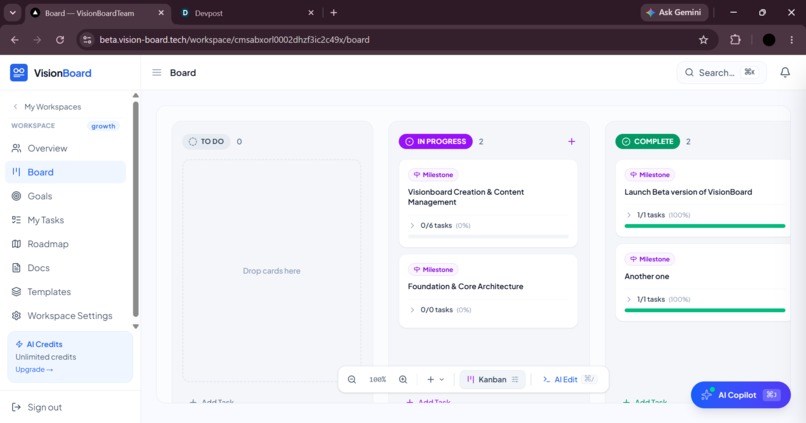Click sidebar scrollbar up arrow

click(136, 96)
